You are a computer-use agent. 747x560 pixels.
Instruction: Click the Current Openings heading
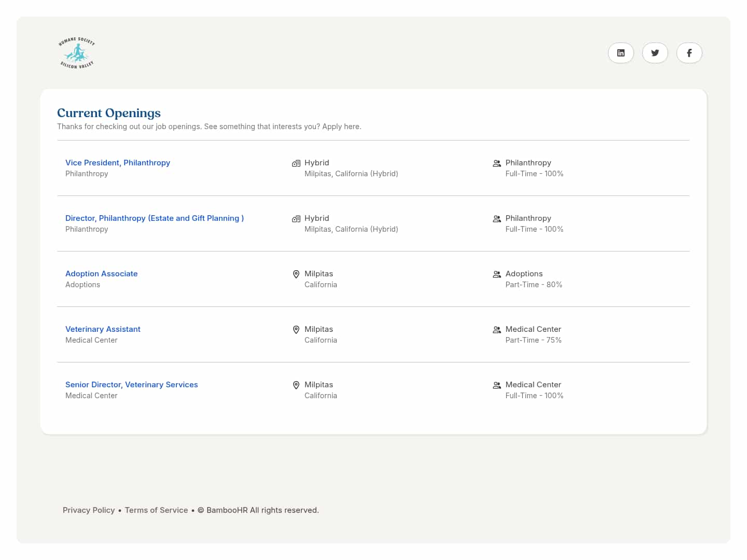pyautogui.click(x=109, y=113)
